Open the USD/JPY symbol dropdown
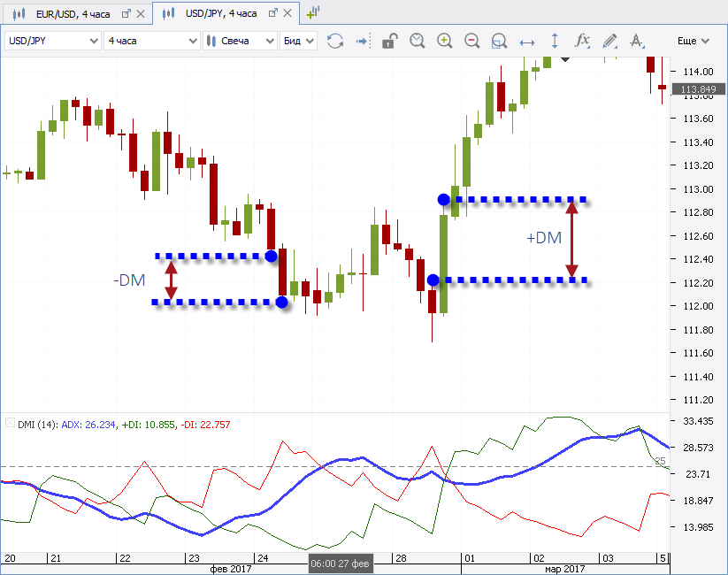Viewport: 728px width, 575px height. [x=53, y=41]
